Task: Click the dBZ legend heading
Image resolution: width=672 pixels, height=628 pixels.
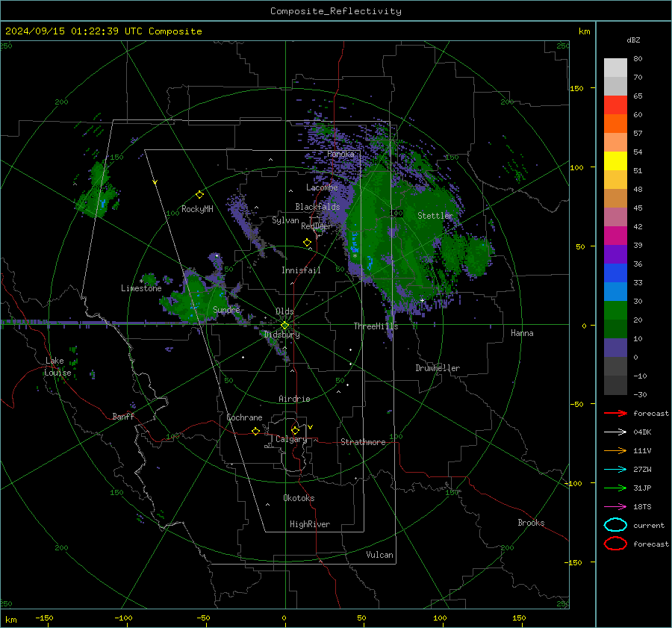Action: coord(633,40)
